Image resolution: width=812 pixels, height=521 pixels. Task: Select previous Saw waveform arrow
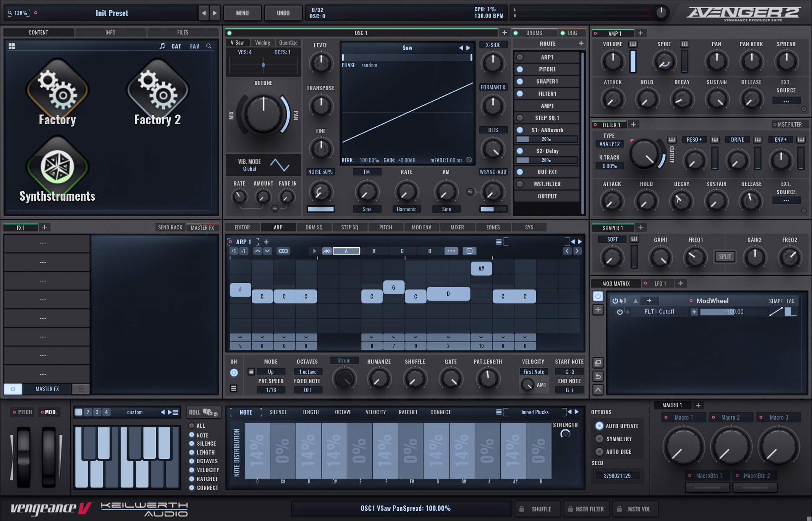click(461, 48)
